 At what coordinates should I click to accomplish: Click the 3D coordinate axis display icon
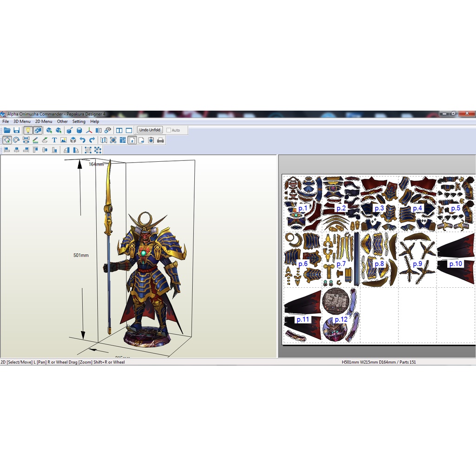tap(88, 130)
